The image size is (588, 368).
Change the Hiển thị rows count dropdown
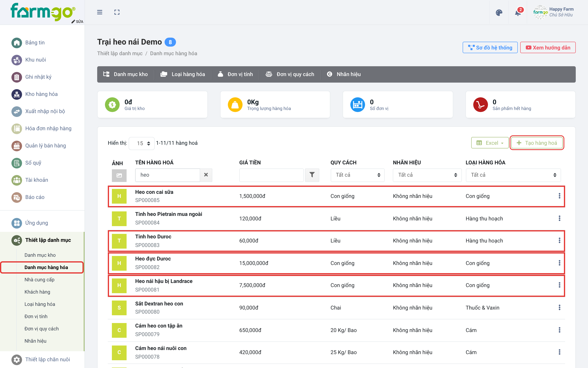coord(141,143)
